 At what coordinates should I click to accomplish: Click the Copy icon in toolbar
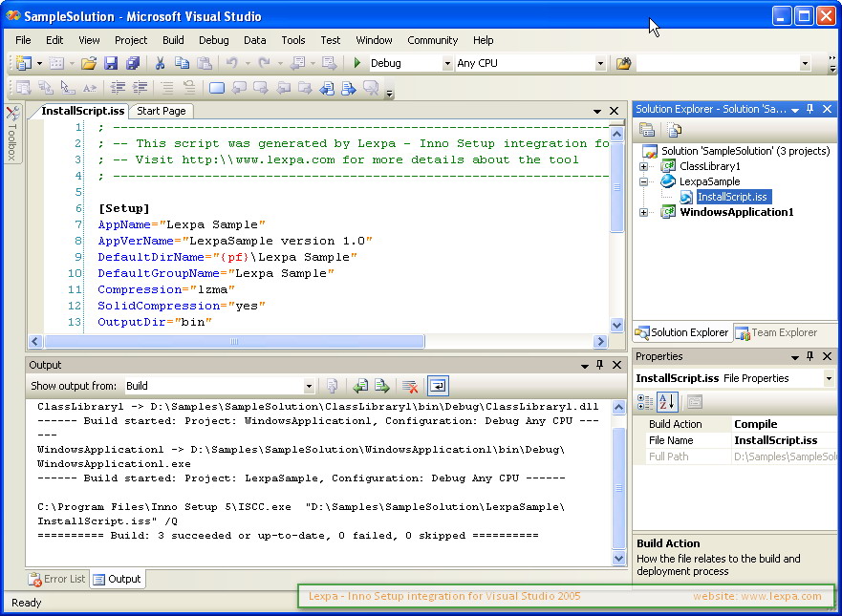(182, 63)
